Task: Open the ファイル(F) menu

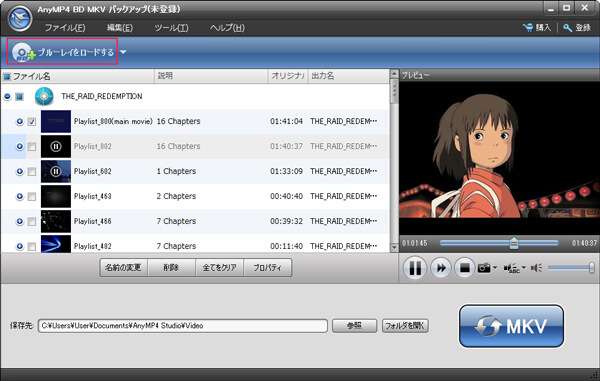Action: [65, 28]
